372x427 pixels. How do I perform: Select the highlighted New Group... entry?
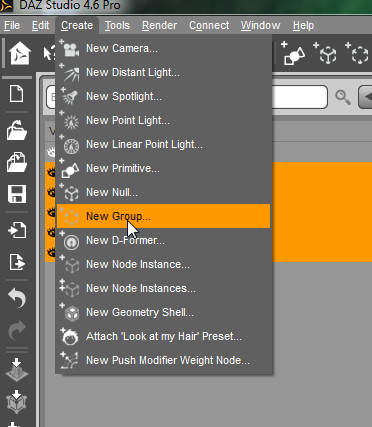163,216
